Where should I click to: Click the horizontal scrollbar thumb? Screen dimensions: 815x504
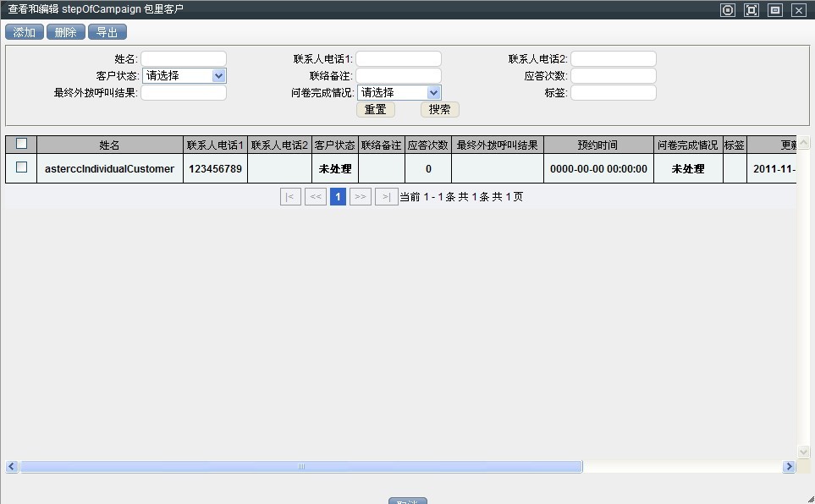pyautogui.click(x=300, y=467)
